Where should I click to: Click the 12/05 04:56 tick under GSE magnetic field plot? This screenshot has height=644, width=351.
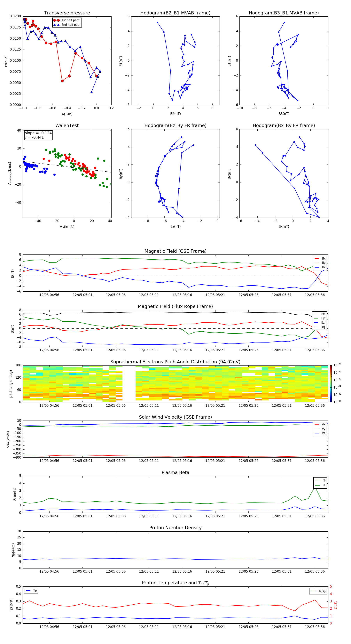(x=49, y=295)
